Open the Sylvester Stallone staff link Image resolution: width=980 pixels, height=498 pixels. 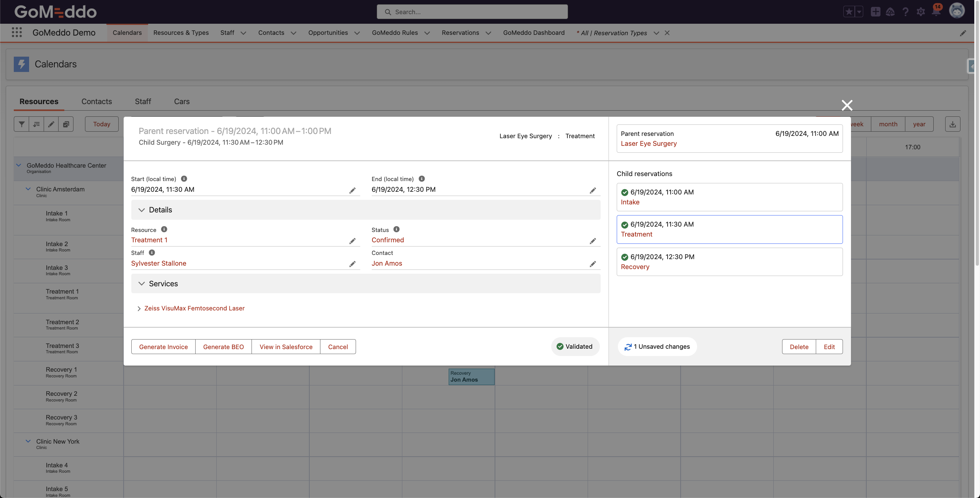point(158,263)
